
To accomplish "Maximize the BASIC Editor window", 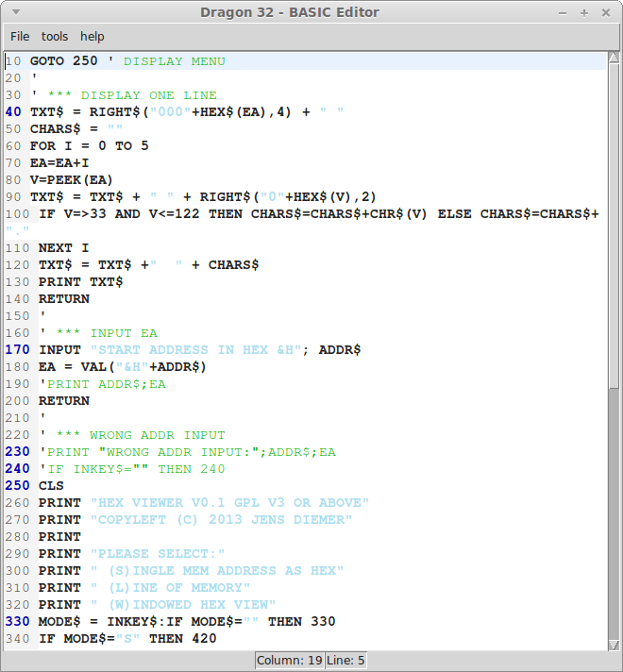I will [x=584, y=13].
